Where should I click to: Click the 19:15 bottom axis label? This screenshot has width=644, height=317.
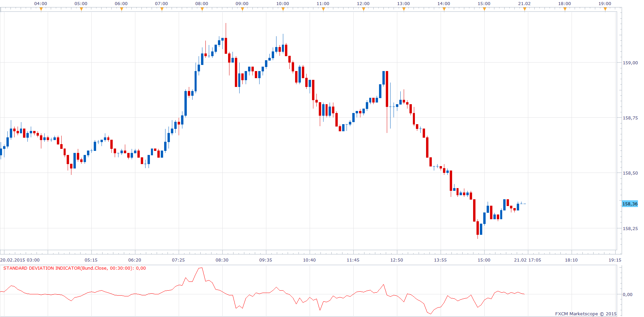pyautogui.click(x=615, y=260)
